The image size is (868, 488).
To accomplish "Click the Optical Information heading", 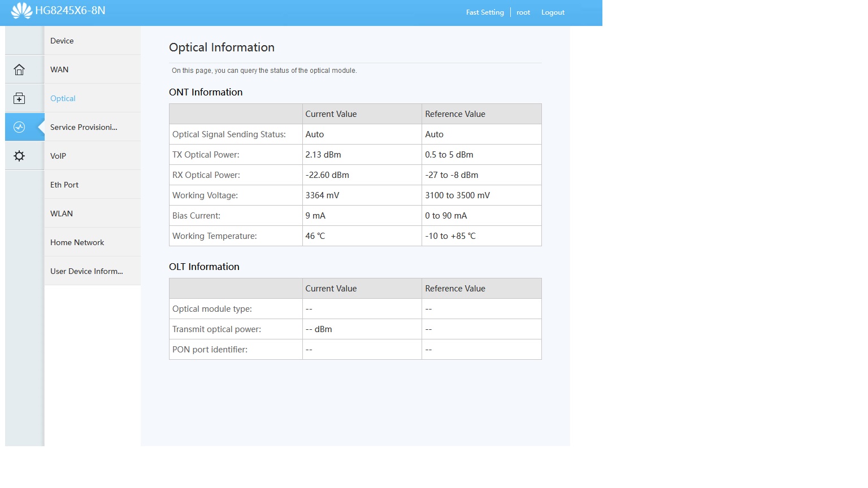I will [222, 47].
